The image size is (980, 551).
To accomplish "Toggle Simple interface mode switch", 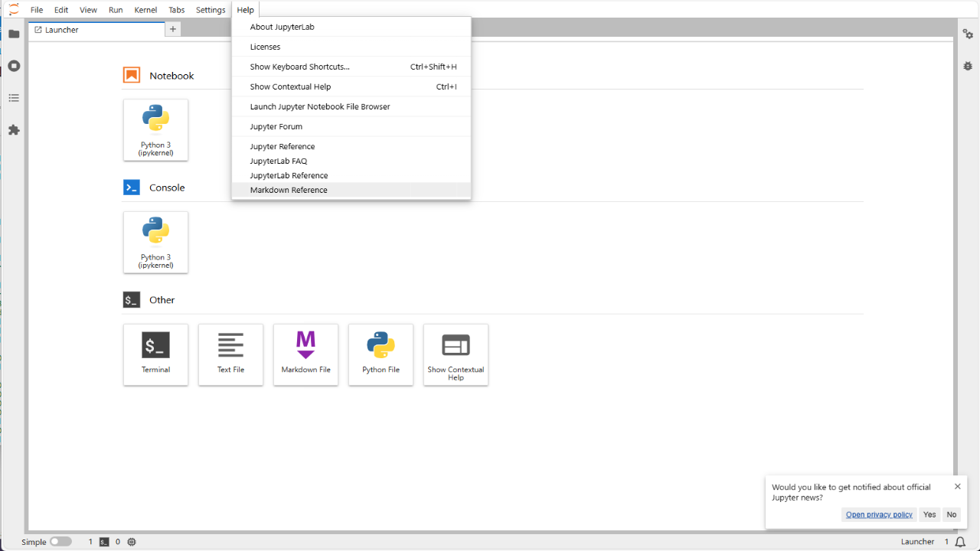I will click(x=60, y=542).
